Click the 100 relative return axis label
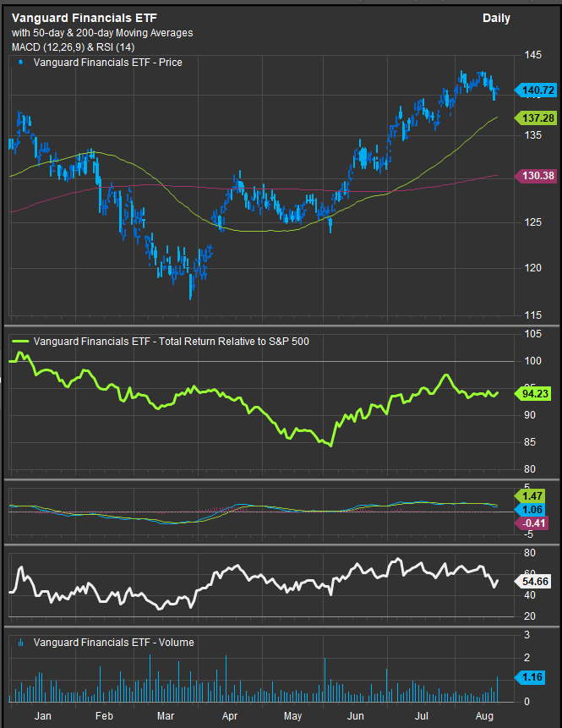The height and width of the screenshot is (728, 562). tap(532, 361)
